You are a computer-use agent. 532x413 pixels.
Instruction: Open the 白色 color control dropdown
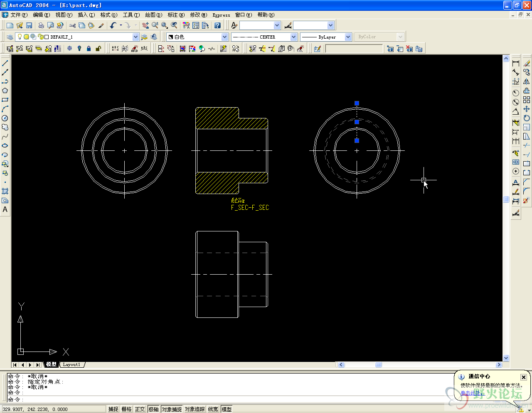(x=224, y=37)
